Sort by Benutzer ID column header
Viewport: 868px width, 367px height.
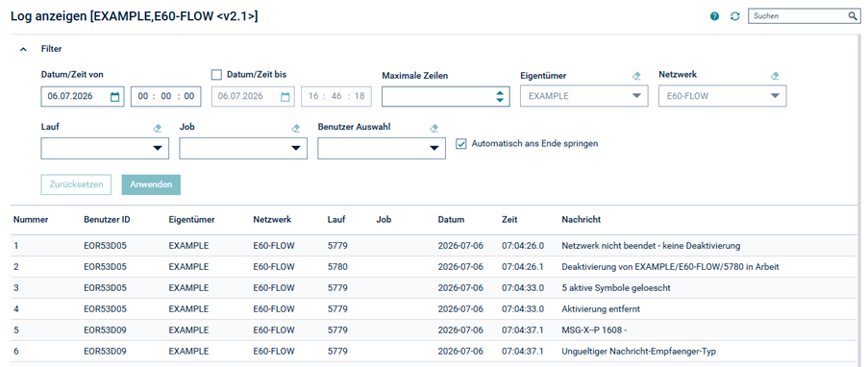click(107, 220)
